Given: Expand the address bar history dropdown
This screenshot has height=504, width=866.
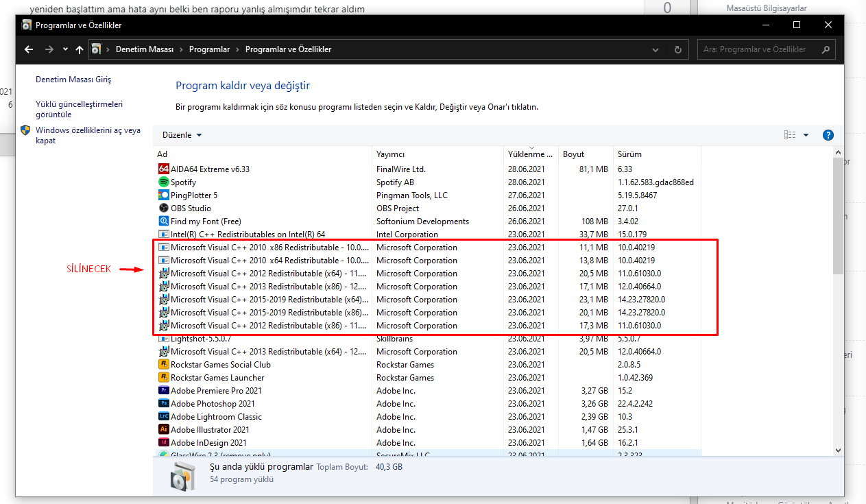Looking at the screenshot, I should pyautogui.click(x=656, y=49).
